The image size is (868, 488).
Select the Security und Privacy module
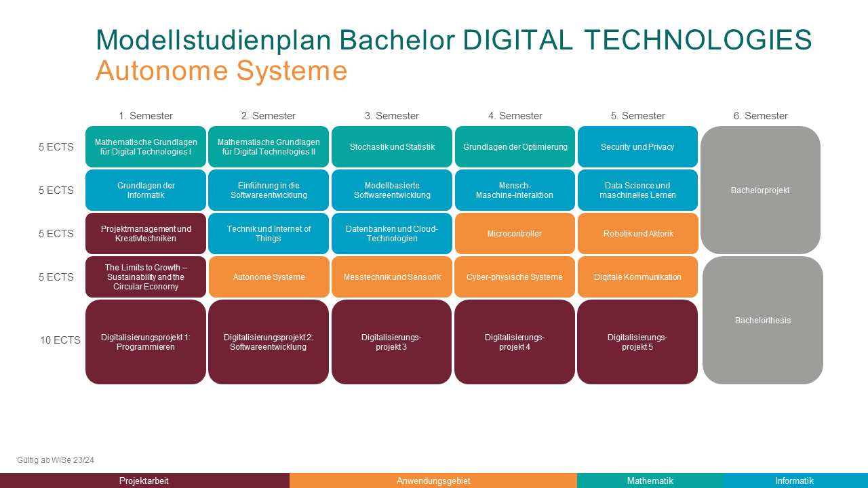[x=637, y=146]
